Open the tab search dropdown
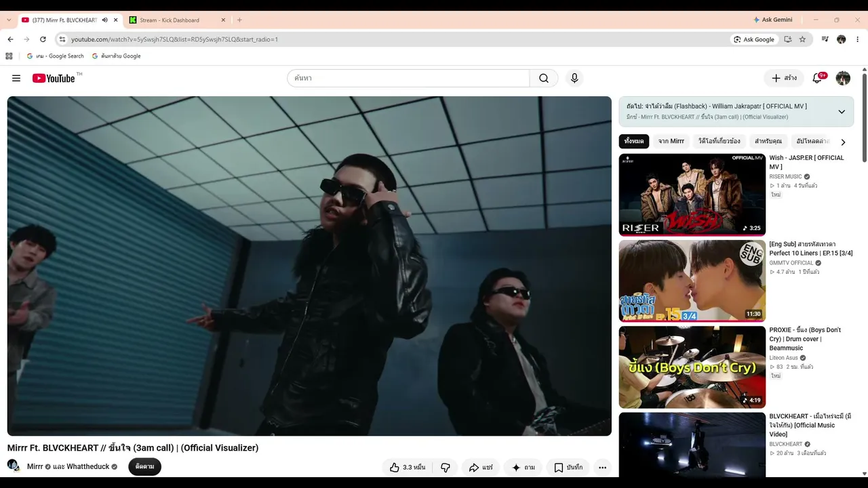The width and height of the screenshot is (868, 488). point(9,20)
